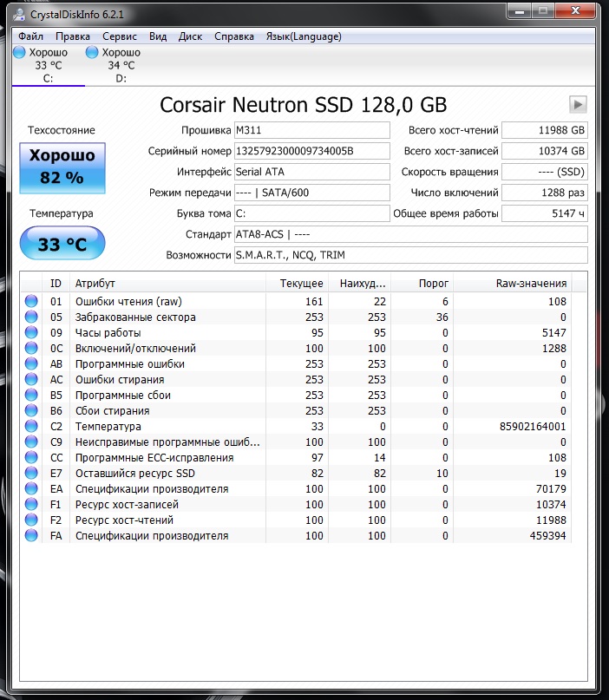This screenshot has width=609, height=700.
Task: Click status circle for attribute FA
Action: 31,535
